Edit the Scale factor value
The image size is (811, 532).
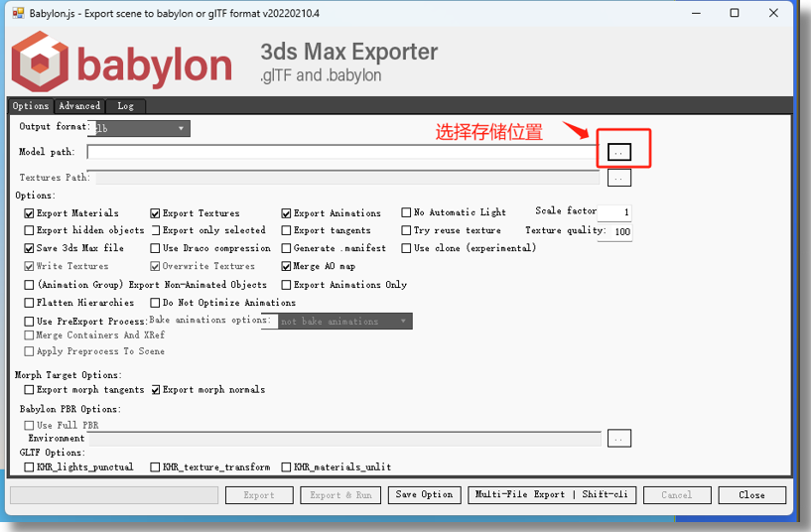(x=613, y=212)
